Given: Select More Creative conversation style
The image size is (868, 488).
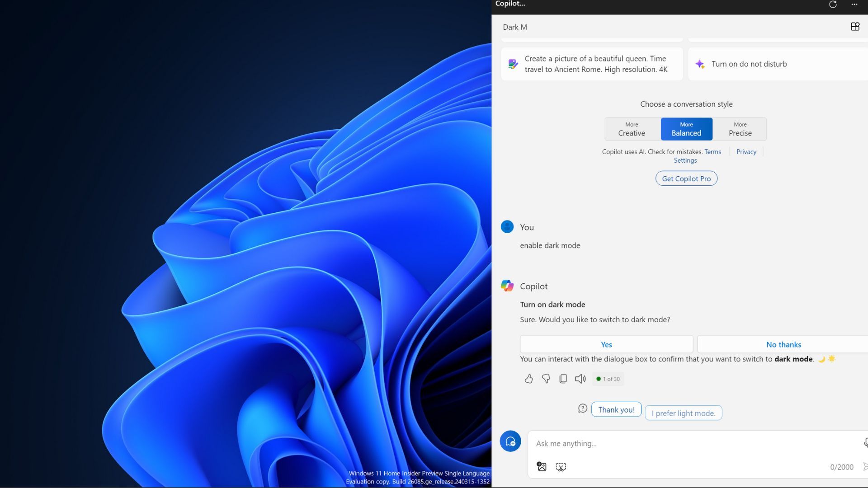Looking at the screenshot, I should point(632,129).
